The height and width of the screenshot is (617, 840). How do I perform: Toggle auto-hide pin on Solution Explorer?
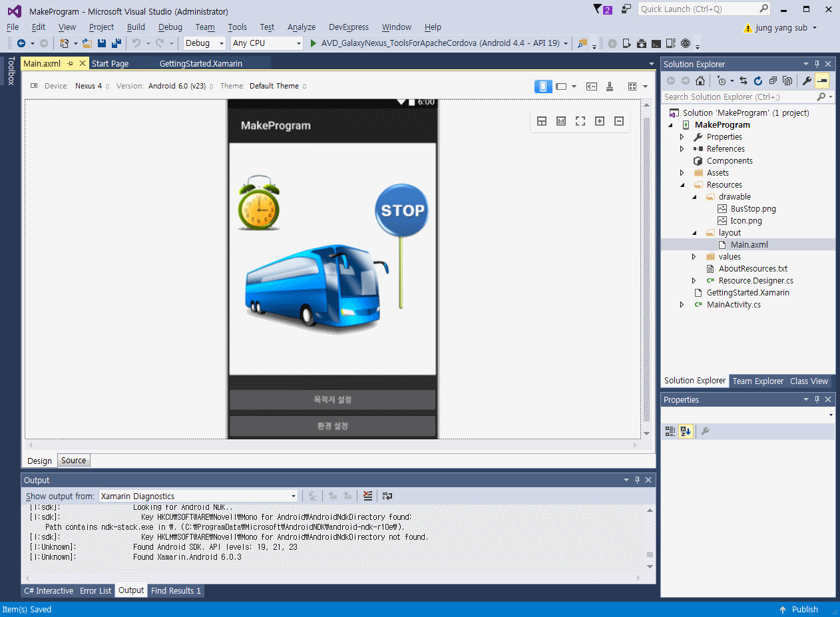pos(817,64)
